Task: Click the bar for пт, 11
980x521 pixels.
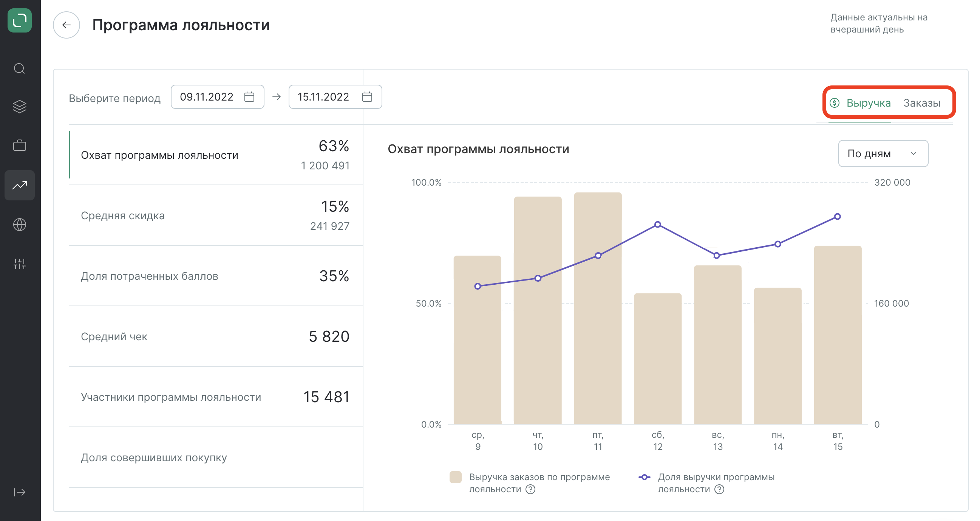Action: point(598,308)
